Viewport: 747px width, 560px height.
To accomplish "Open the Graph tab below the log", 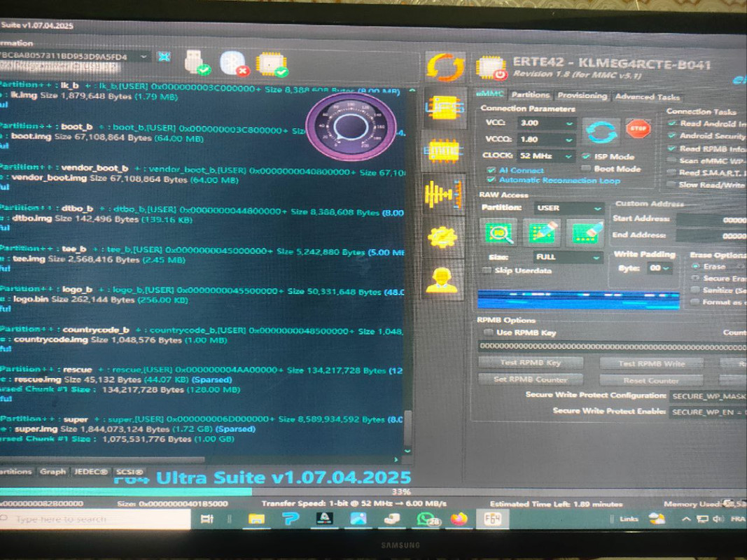I will [53, 471].
